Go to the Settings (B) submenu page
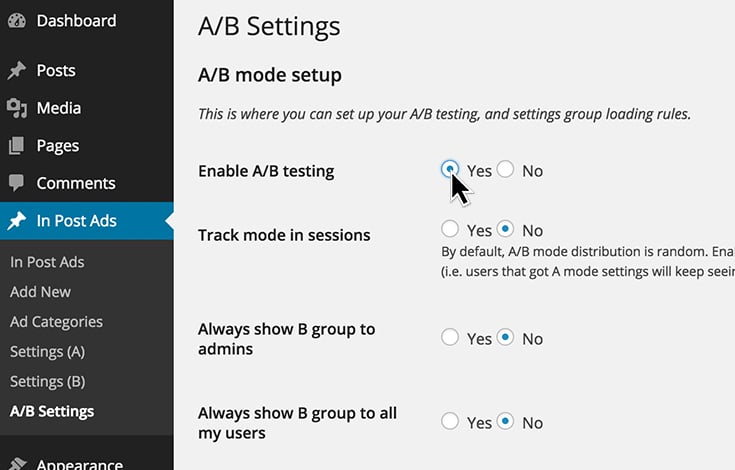735x470 pixels. 47,382
